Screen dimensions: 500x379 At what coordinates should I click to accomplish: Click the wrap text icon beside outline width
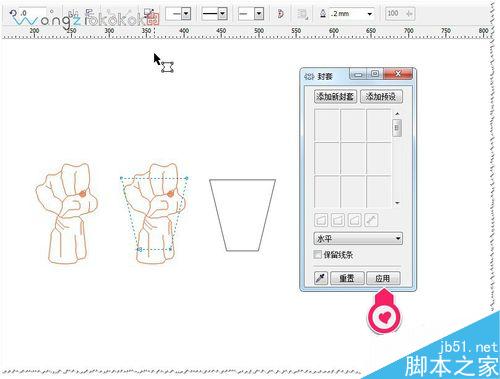coord(302,14)
